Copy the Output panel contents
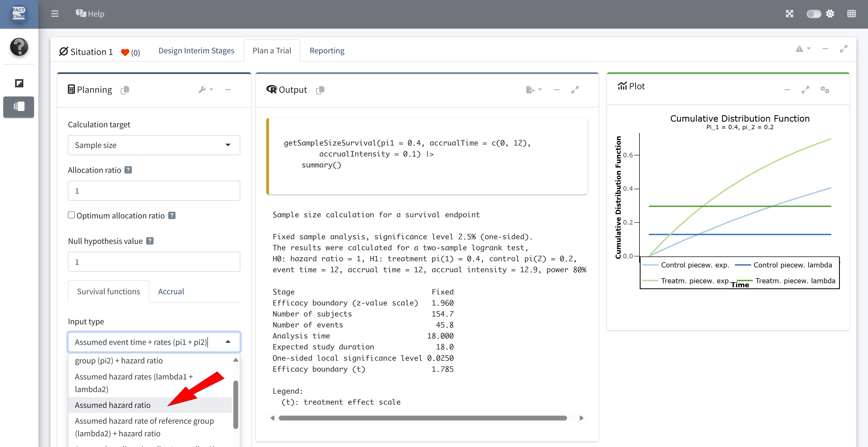 320,90
